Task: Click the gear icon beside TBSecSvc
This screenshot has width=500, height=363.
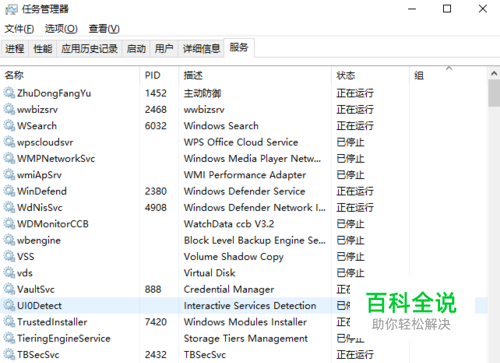Action: click(9, 354)
